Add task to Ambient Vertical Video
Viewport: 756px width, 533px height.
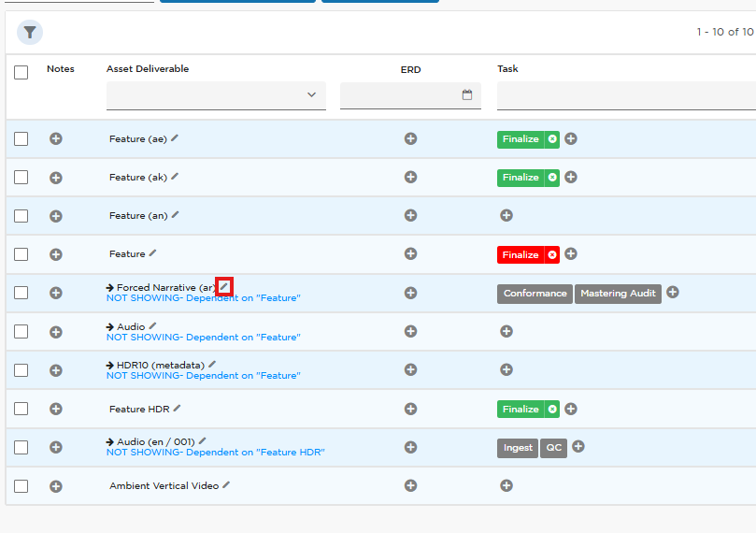pyautogui.click(x=506, y=485)
